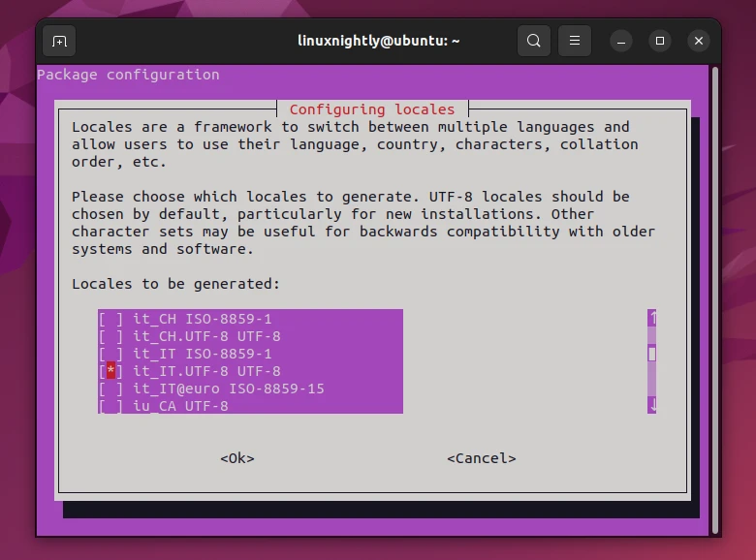The width and height of the screenshot is (756, 560).
Task: Select the it_IT.UTF-8 UTF-8 locale text
Action: pos(206,371)
